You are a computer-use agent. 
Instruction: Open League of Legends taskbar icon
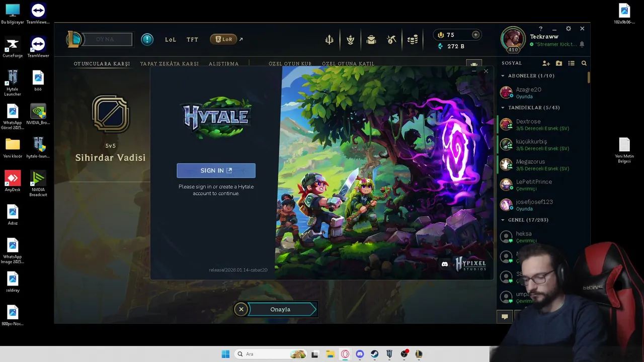(x=419, y=354)
